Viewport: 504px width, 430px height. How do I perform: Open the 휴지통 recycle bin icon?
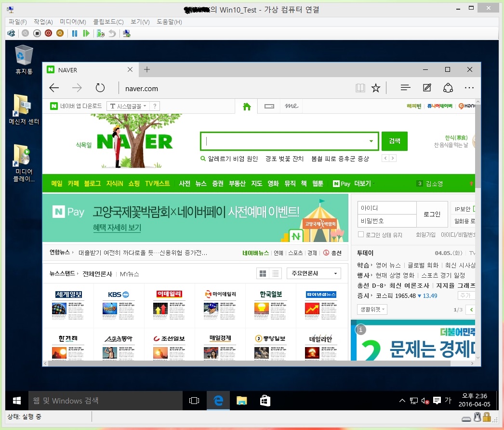pyautogui.click(x=24, y=59)
